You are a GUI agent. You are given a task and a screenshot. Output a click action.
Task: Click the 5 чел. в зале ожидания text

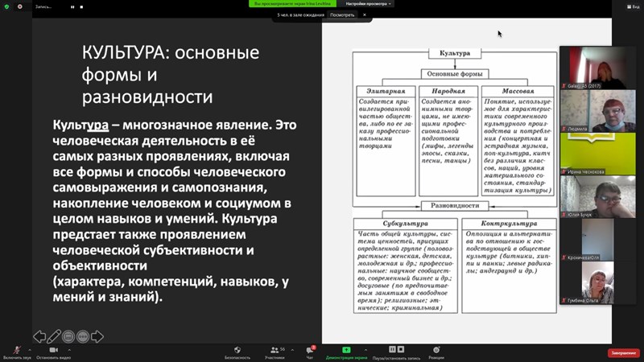click(300, 14)
